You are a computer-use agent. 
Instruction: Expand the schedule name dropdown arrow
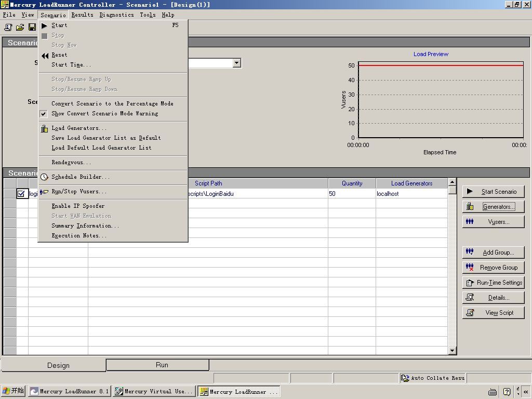[x=237, y=63]
